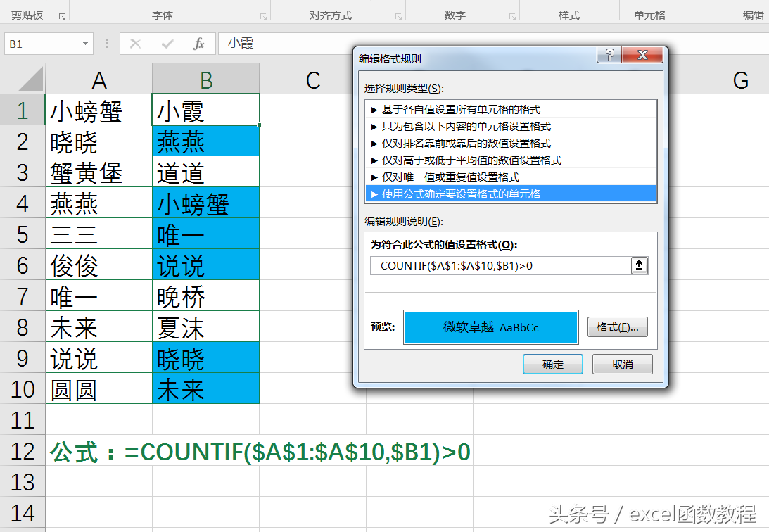Select row 12 header
The width and height of the screenshot is (769, 532).
23,450
